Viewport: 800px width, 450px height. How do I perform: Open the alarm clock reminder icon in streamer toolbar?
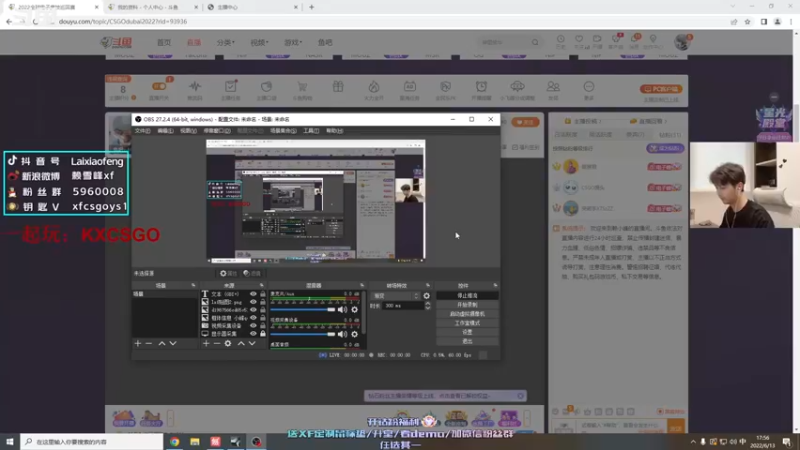pos(481,86)
